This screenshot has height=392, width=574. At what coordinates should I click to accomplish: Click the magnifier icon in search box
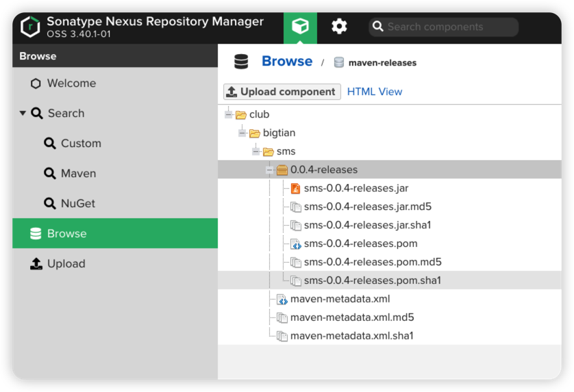(378, 26)
